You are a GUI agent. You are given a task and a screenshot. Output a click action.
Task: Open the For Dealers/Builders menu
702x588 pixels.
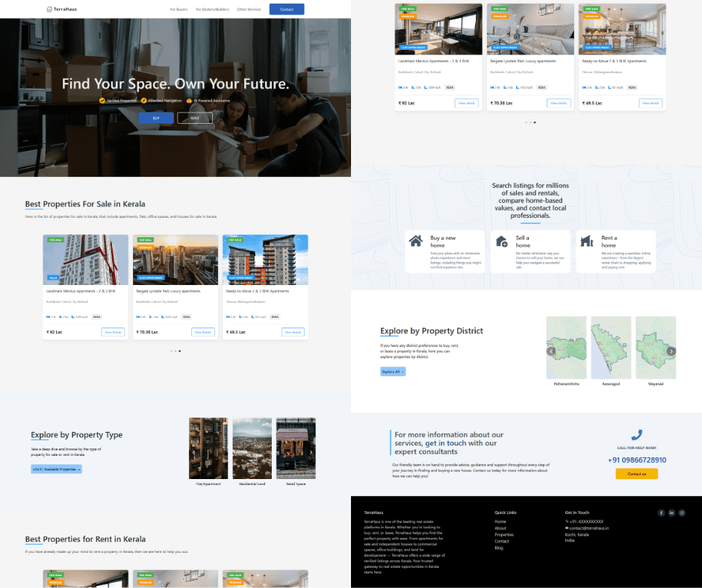[x=213, y=10]
